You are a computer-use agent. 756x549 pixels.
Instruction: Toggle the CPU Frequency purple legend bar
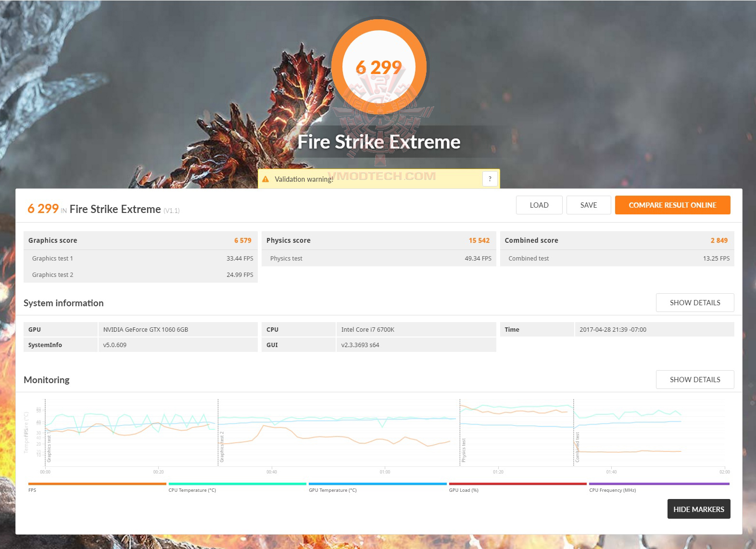click(x=659, y=484)
